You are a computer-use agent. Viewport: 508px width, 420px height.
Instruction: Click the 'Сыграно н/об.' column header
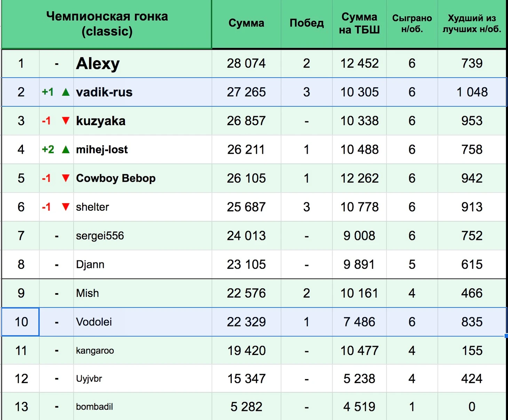412,23
